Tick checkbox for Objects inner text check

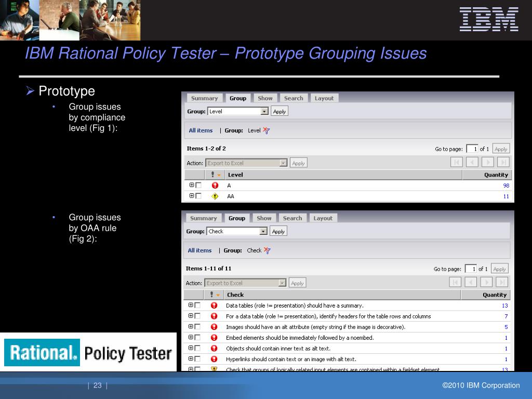(197, 348)
